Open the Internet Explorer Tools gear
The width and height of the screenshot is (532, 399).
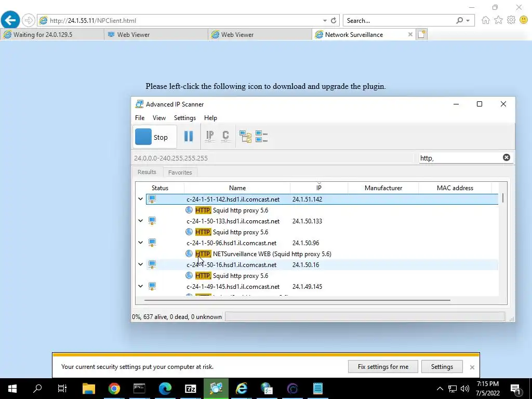(511, 20)
